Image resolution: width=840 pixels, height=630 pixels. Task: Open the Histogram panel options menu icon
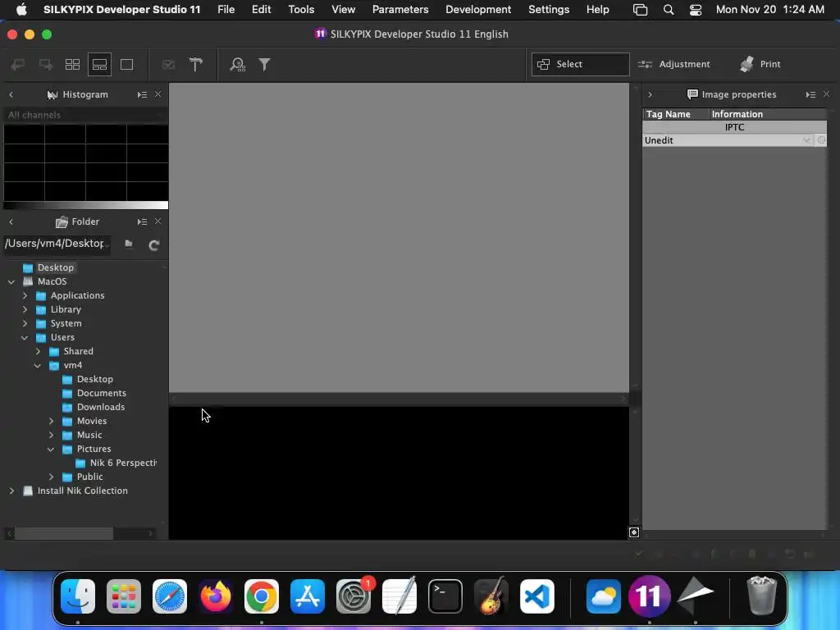[142, 94]
